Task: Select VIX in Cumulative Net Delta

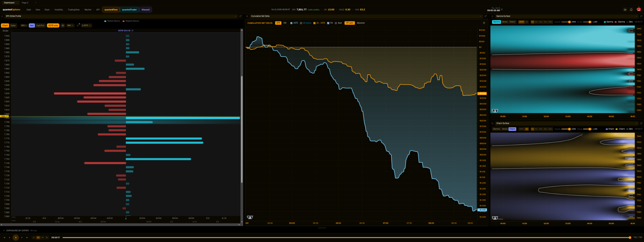Action: [285, 23]
